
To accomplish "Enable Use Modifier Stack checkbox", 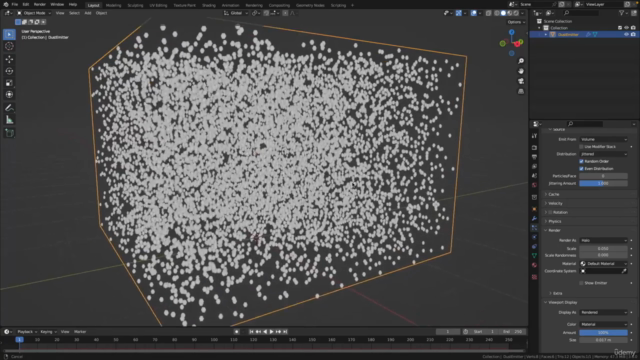I will click(x=582, y=147).
